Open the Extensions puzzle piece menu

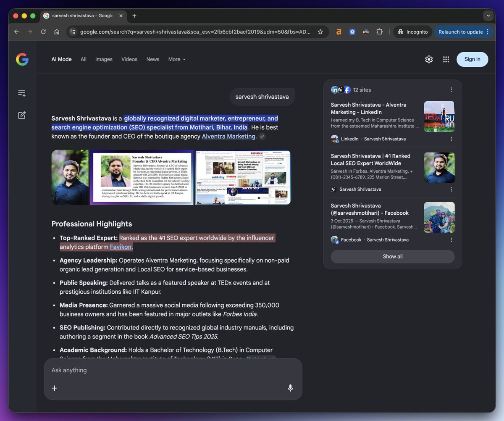tap(380, 32)
